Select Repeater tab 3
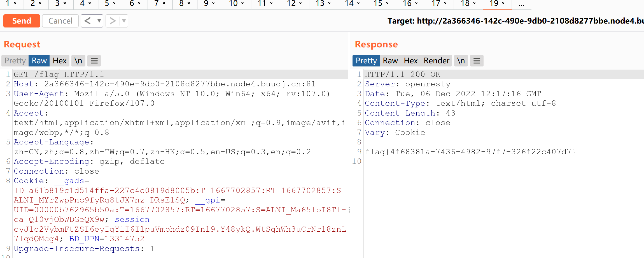Image resolution: width=644 pixels, height=258 pixels. coord(57,3)
